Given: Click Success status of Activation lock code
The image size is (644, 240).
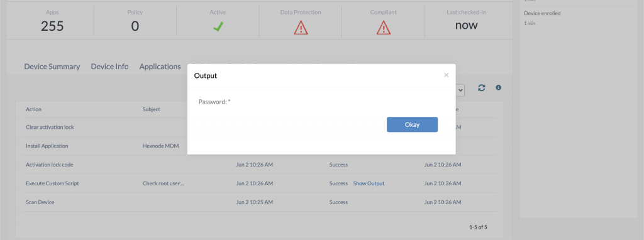Looking at the screenshot, I should tap(338, 165).
